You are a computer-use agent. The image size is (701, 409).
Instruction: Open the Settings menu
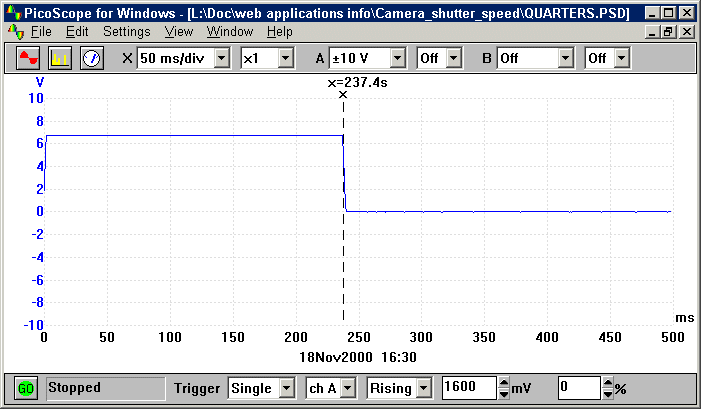tap(127, 32)
